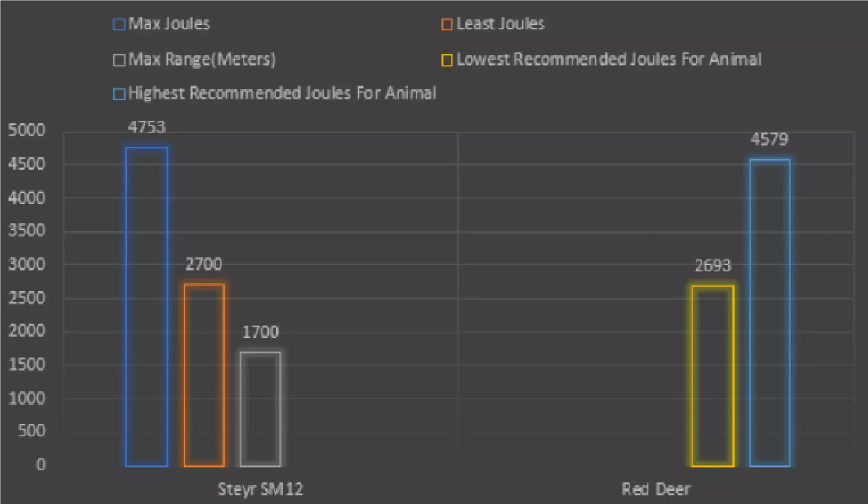Click Highest Recommended Joules For Animal label

282,93
